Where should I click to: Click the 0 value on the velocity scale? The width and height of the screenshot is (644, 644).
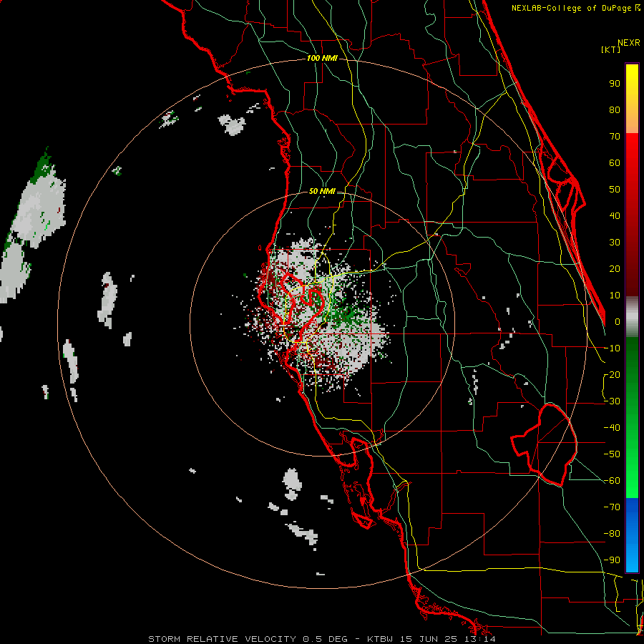(x=618, y=322)
